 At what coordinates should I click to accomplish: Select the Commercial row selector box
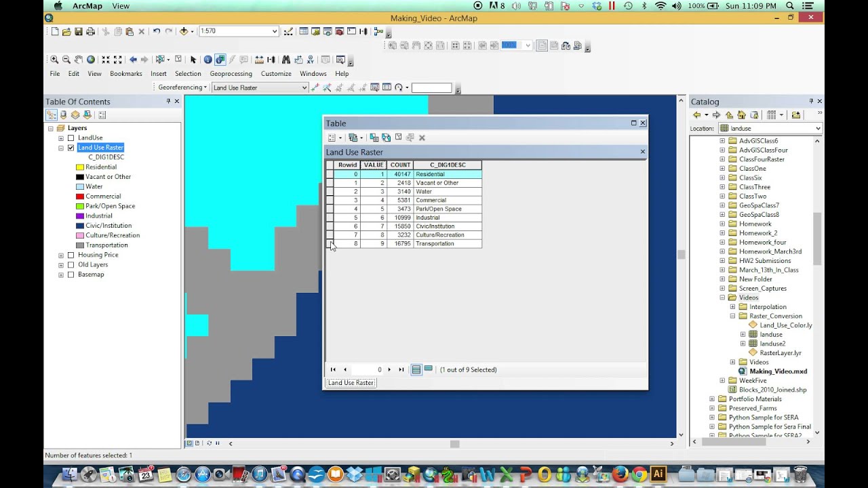[x=330, y=201]
